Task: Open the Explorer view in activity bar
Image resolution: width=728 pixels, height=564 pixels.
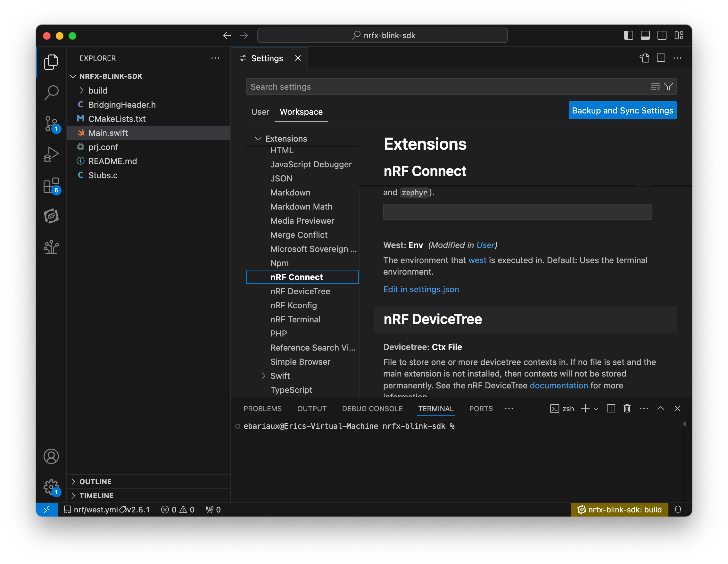Action: point(51,62)
